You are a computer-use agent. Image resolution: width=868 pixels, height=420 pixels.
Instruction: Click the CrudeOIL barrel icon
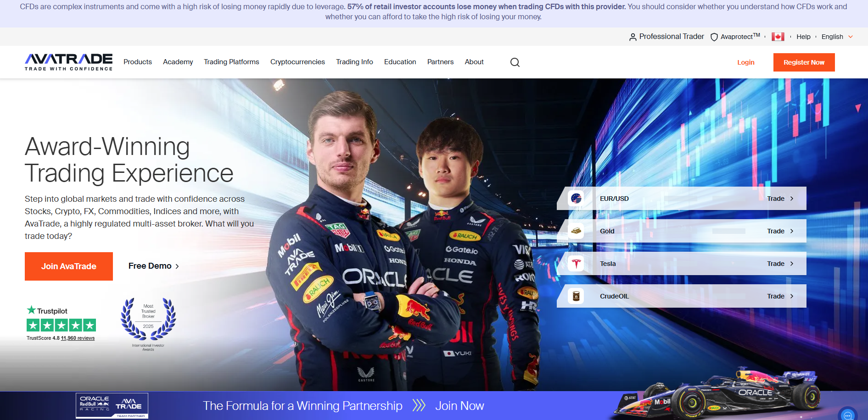coord(576,296)
